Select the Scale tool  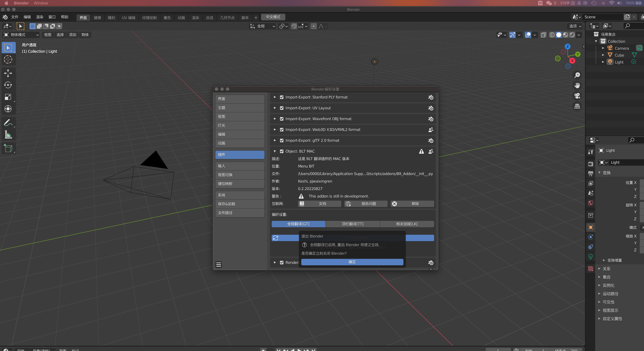tap(8, 97)
